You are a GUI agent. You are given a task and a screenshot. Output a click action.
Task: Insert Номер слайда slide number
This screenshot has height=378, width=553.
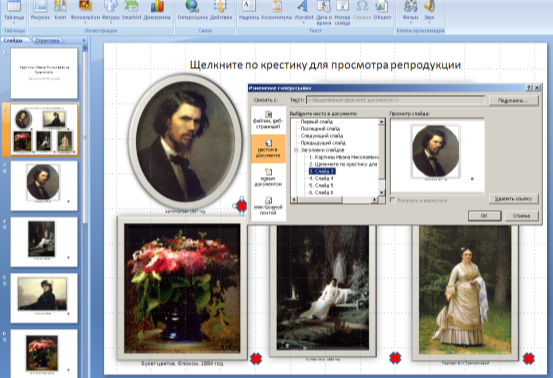tap(342, 12)
